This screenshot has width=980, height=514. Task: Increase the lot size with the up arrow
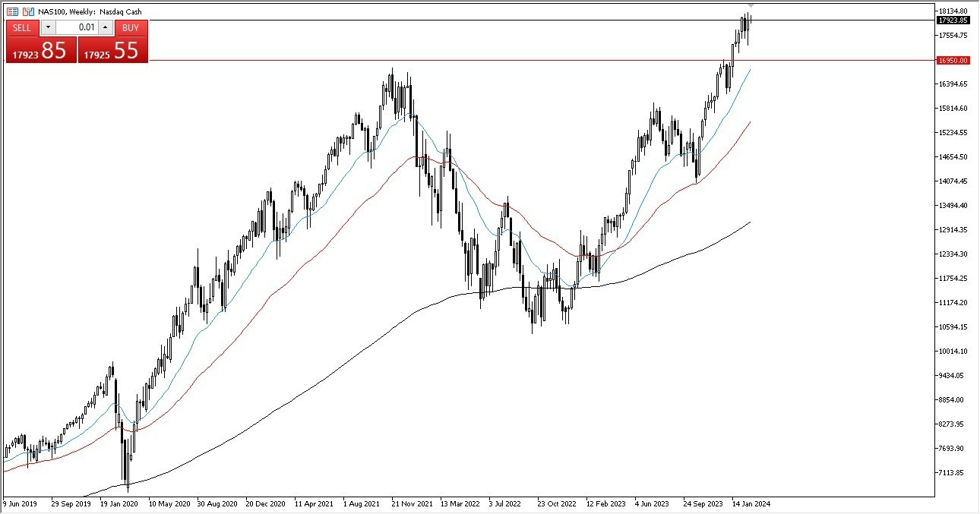point(104,27)
